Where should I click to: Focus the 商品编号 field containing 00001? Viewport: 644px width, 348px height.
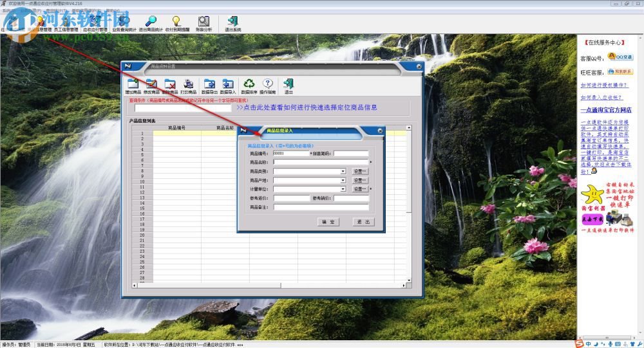pos(291,154)
